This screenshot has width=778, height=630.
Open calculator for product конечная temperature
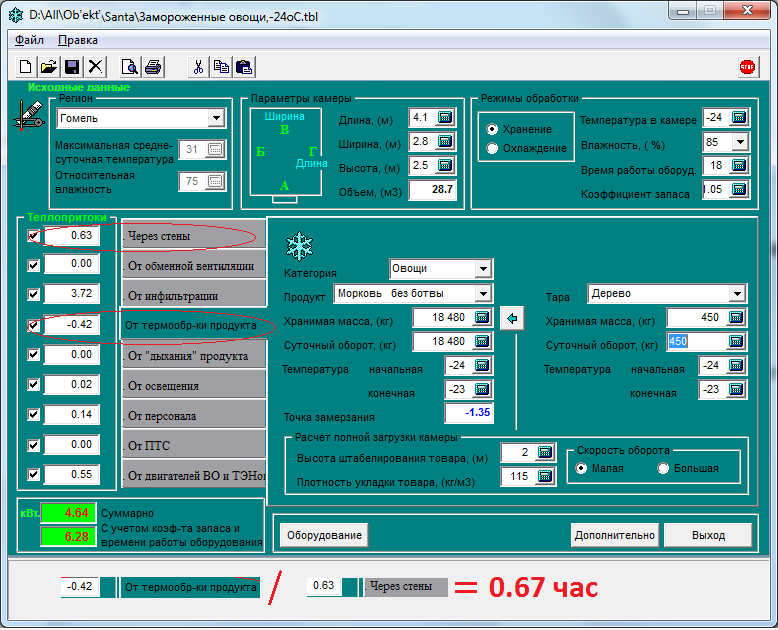click(482, 389)
